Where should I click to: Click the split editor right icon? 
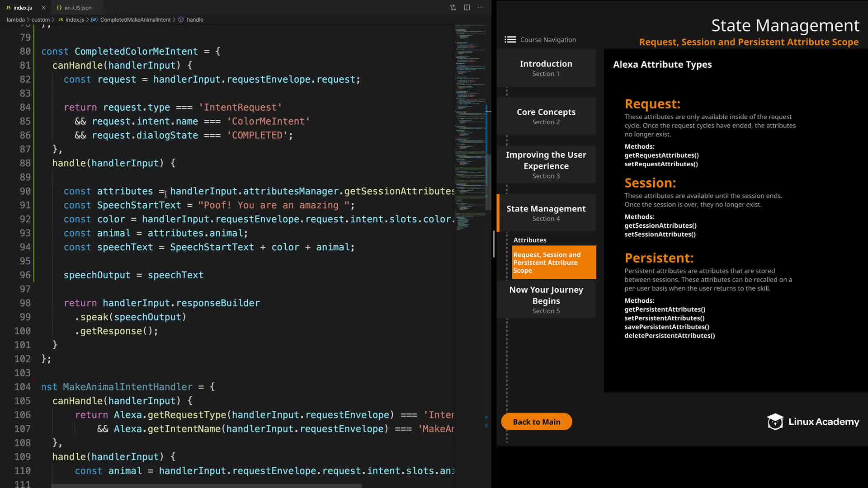click(467, 8)
